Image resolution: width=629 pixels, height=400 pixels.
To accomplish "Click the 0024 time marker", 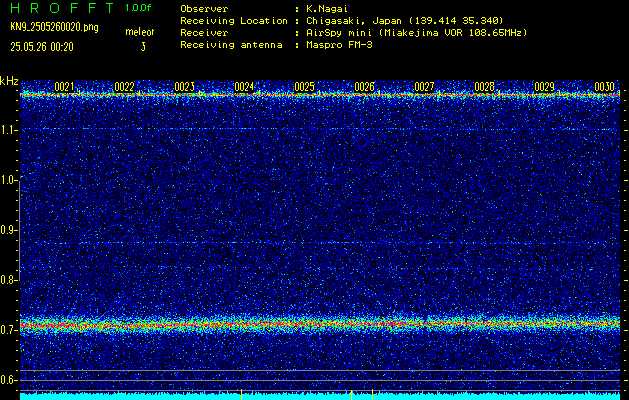I will click(244, 87).
